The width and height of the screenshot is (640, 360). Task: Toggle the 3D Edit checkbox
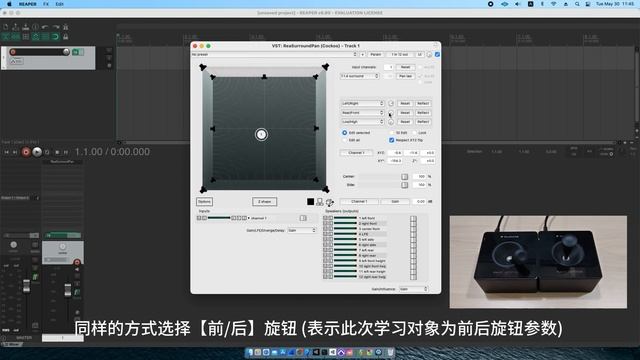tap(392, 133)
